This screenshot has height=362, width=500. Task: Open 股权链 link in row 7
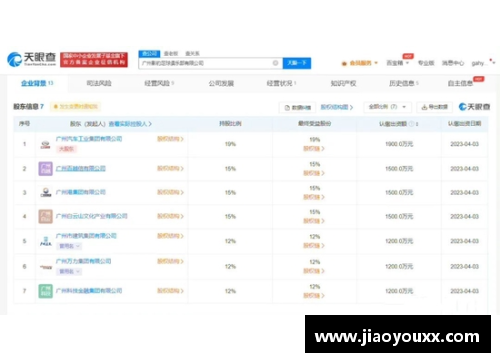click(314, 296)
